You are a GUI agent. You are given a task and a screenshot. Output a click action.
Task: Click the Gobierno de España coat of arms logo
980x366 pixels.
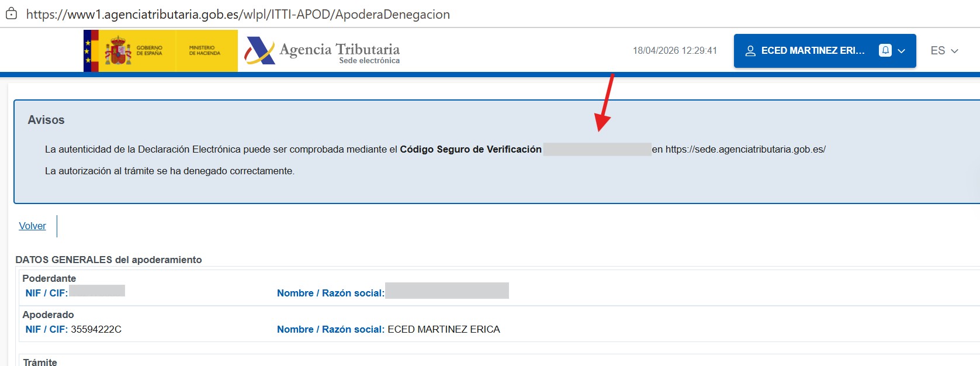(118, 51)
